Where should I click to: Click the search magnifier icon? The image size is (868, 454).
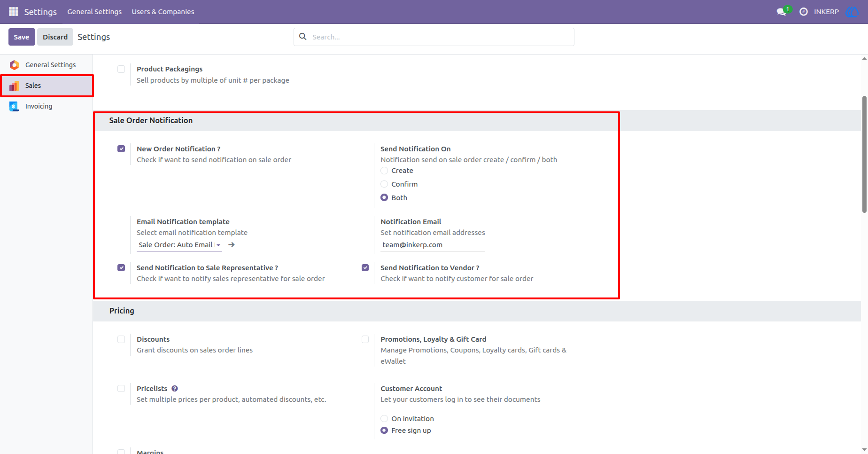tap(303, 37)
